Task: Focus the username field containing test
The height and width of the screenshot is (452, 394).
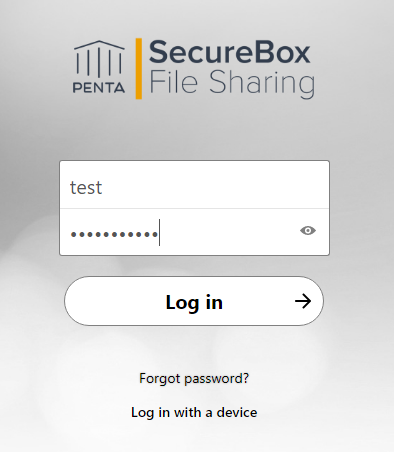Action: pos(194,185)
